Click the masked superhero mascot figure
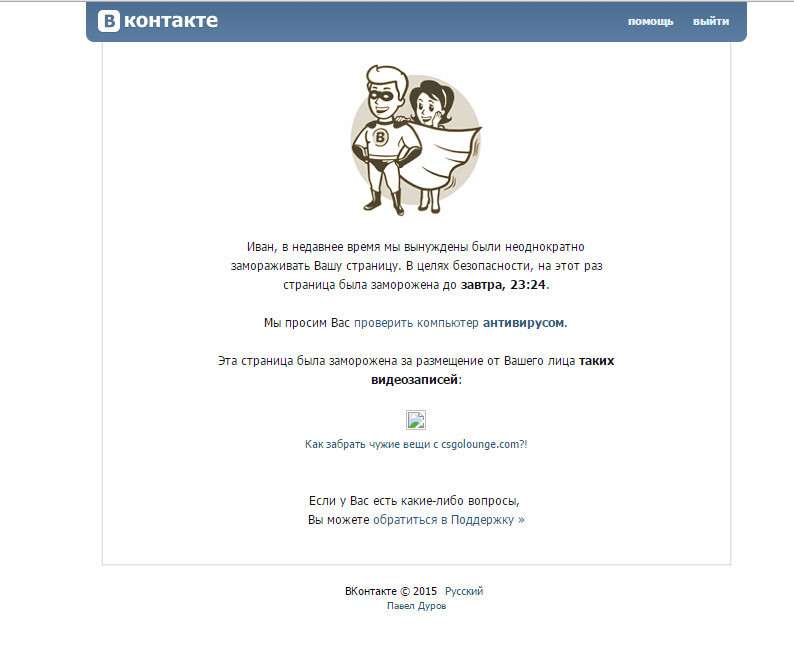The height and width of the screenshot is (651, 794). [x=387, y=139]
